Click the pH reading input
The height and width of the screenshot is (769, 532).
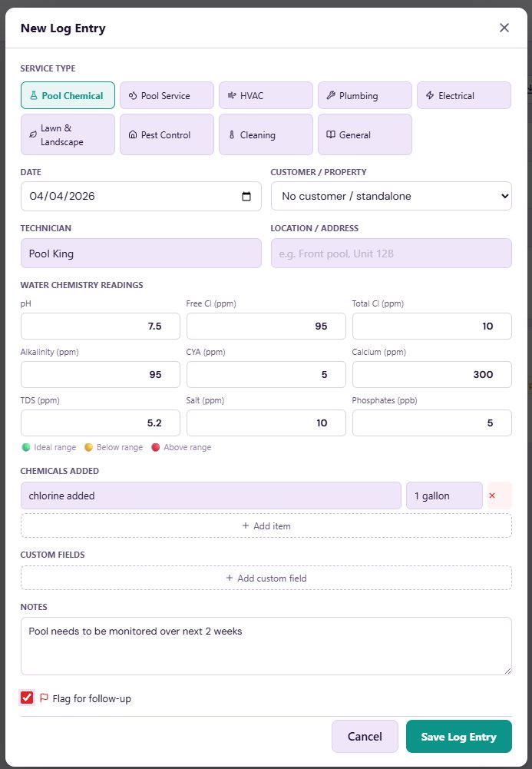(x=100, y=326)
